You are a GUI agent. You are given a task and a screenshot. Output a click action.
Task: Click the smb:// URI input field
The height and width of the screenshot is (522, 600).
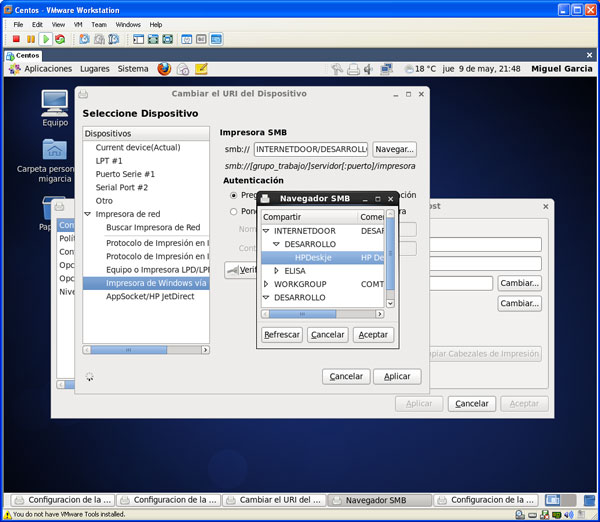click(x=311, y=149)
